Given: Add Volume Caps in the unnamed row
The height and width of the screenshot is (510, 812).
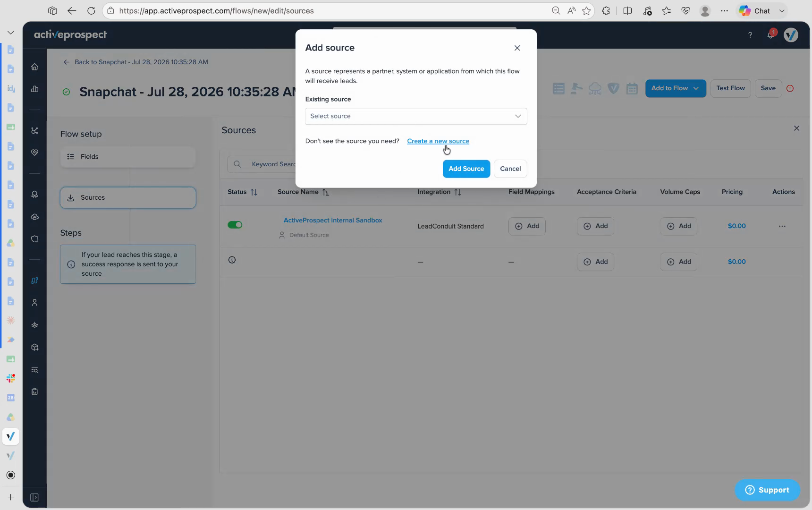Looking at the screenshot, I should tap(679, 262).
